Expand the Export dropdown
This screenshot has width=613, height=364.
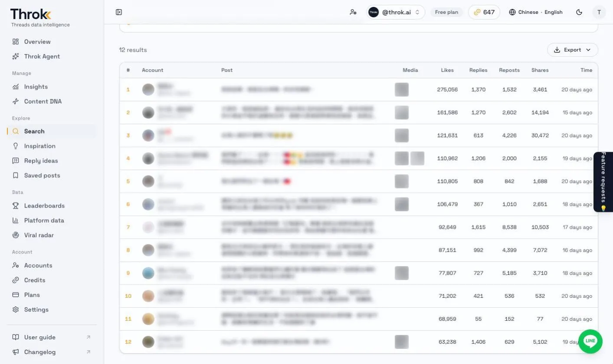coord(572,50)
